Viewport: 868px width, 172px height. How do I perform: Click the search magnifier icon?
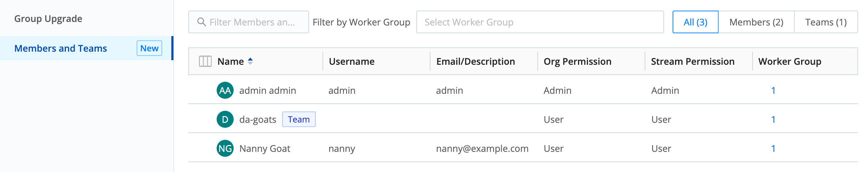click(201, 22)
